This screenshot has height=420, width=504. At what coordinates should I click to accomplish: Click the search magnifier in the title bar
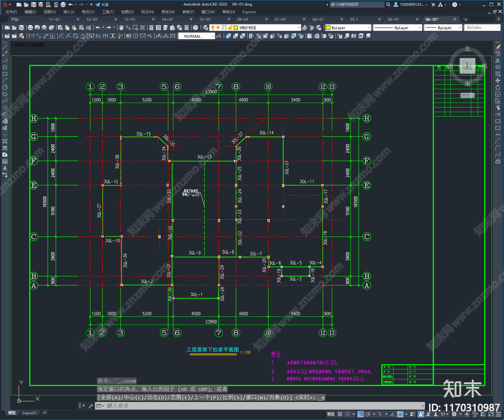pyautogui.click(x=388, y=4)
